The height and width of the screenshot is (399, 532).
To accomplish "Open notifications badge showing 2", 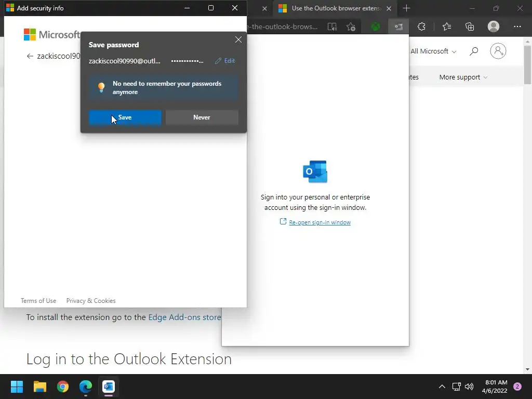I will (517, 387).
